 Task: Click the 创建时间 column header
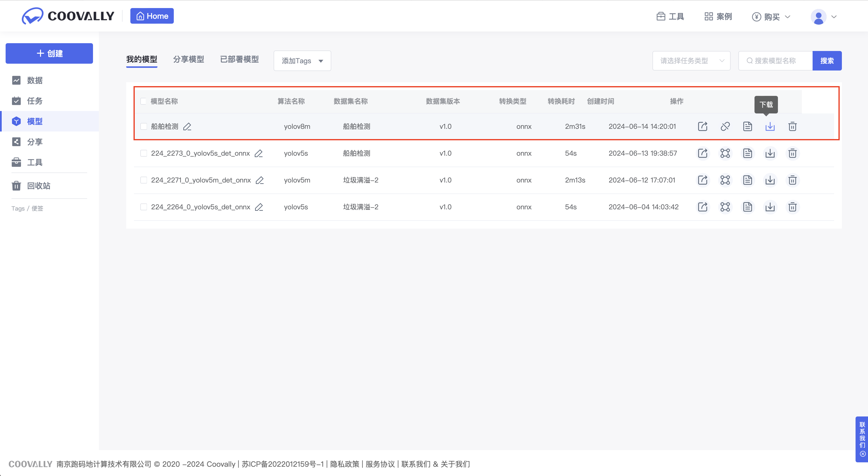[x=600, y=101]
